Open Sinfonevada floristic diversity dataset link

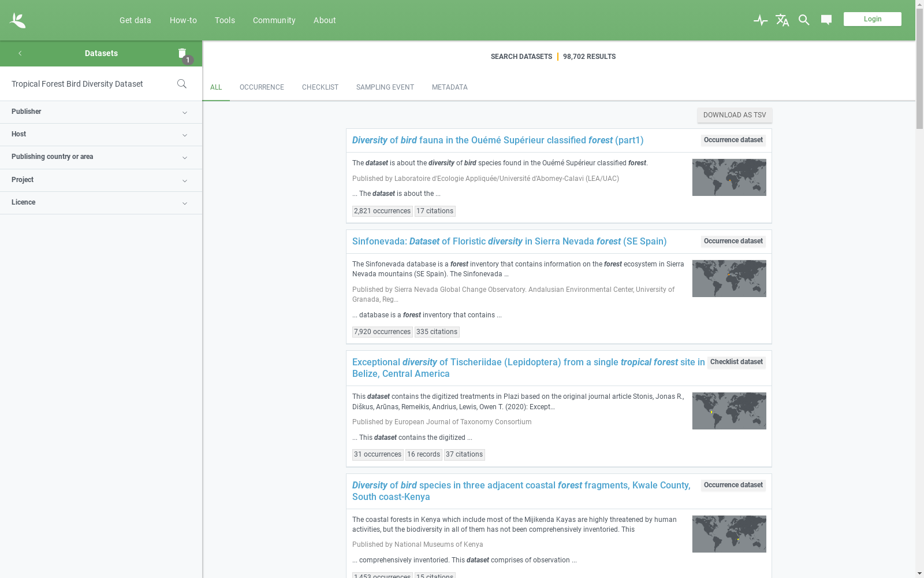(509, 242)
